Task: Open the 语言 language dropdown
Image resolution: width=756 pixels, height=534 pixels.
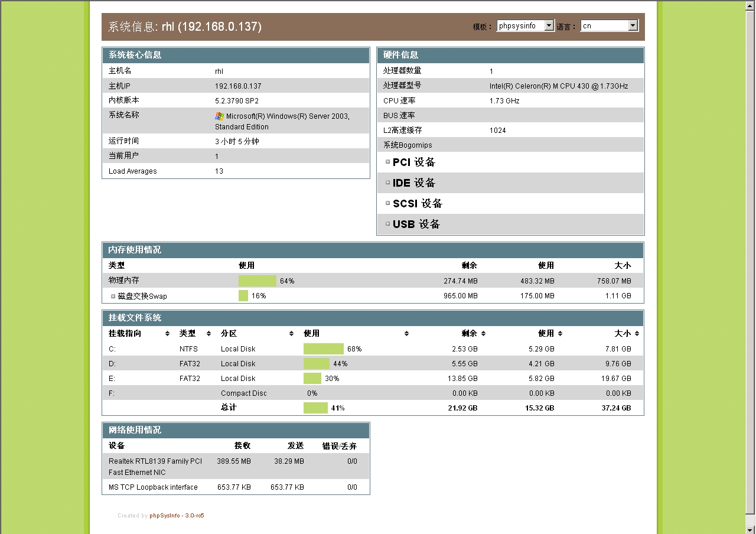Action: [633, 25]
